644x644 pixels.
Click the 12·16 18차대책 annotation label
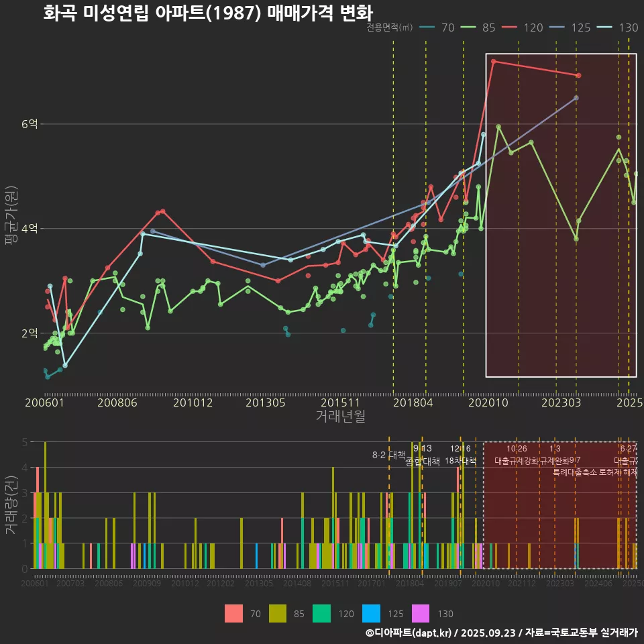click(460, 455)
